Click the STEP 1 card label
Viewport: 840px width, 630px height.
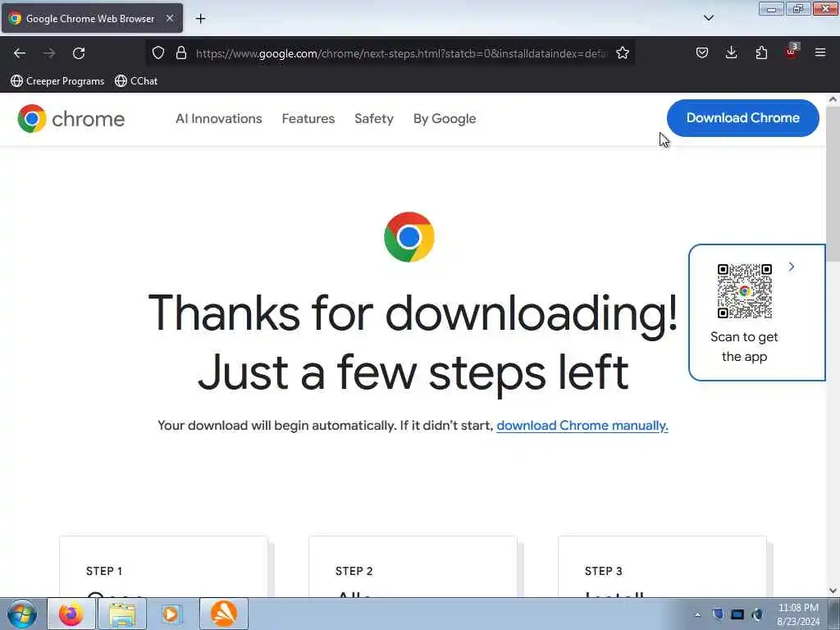(104, 571)
